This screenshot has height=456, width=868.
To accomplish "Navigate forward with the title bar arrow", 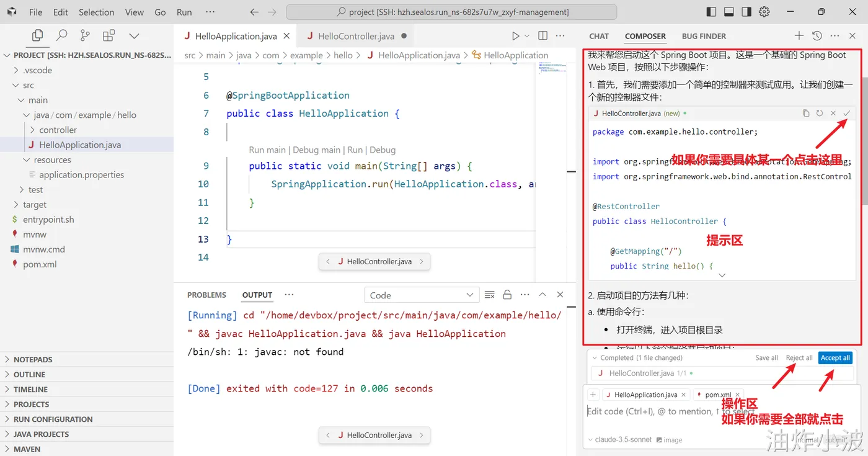I will click(x=272, y=12).
